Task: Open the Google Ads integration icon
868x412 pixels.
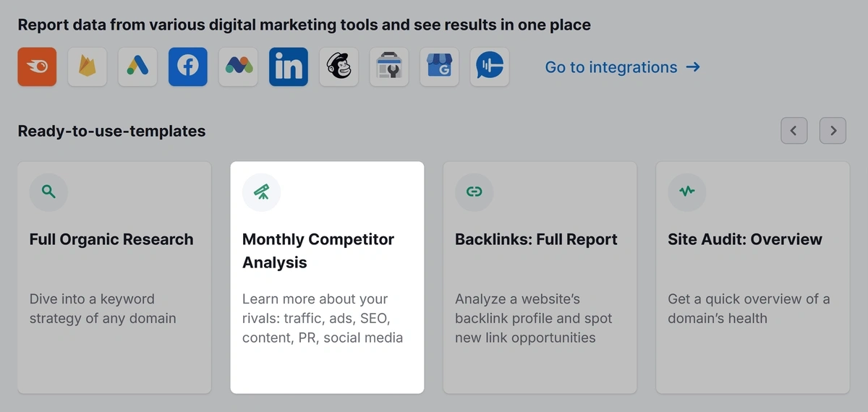Action: 137,67
